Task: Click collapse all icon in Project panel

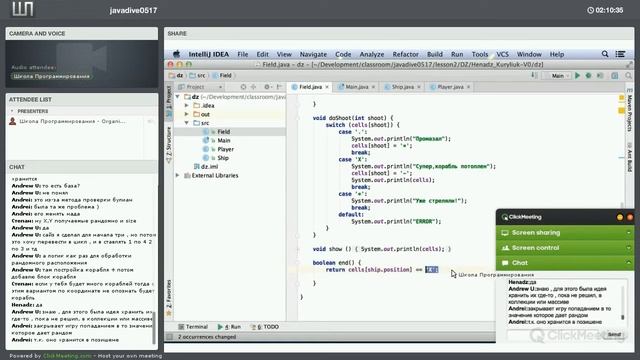Action: [253, 87]
